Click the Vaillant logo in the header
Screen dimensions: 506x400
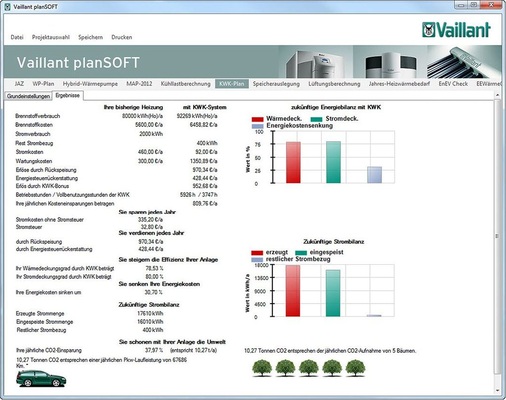point(456,30)
